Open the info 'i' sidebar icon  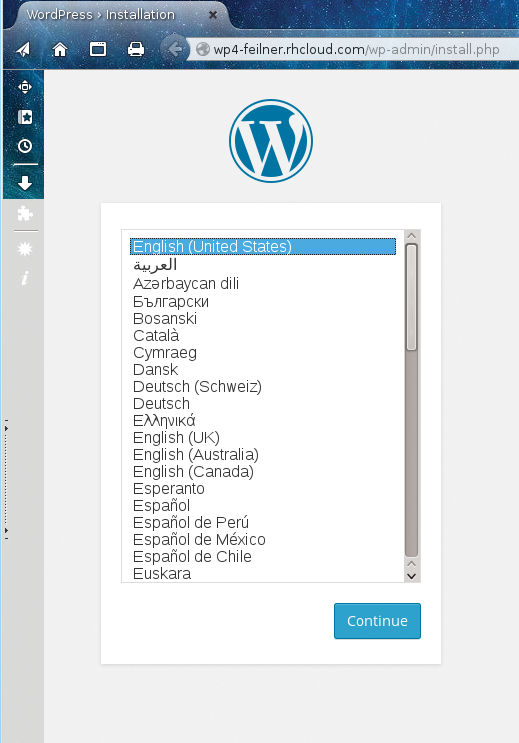[25, 278]
